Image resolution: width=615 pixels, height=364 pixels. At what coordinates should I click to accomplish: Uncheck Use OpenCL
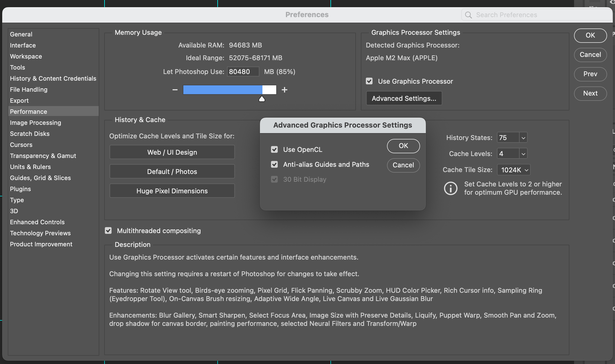tap(274, 149)
